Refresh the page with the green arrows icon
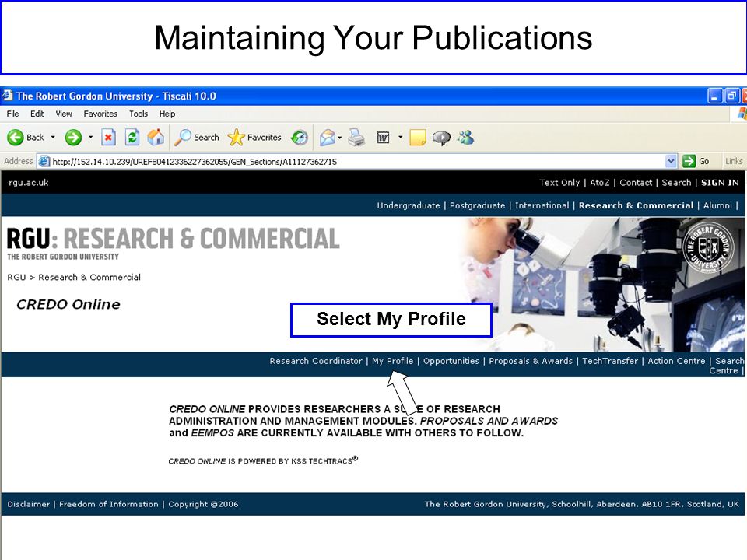The width and height of the screenshot is (747, 560). tap(132, 138)
